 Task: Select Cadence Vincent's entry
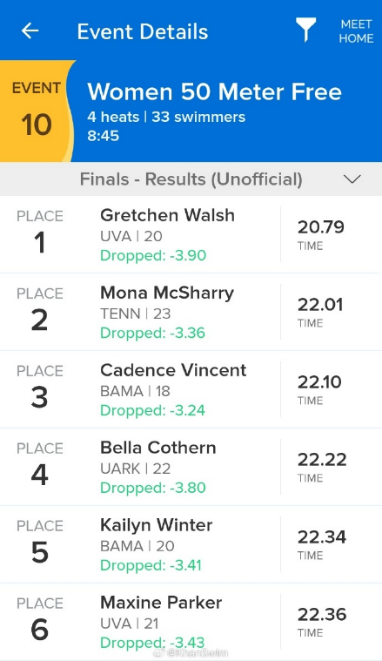click(191, 390)
